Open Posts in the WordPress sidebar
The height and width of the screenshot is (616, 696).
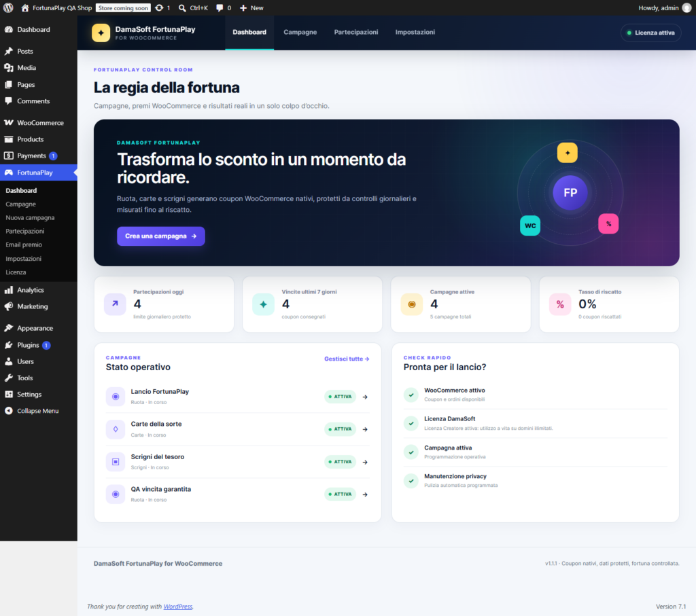(x=39, y=51)
